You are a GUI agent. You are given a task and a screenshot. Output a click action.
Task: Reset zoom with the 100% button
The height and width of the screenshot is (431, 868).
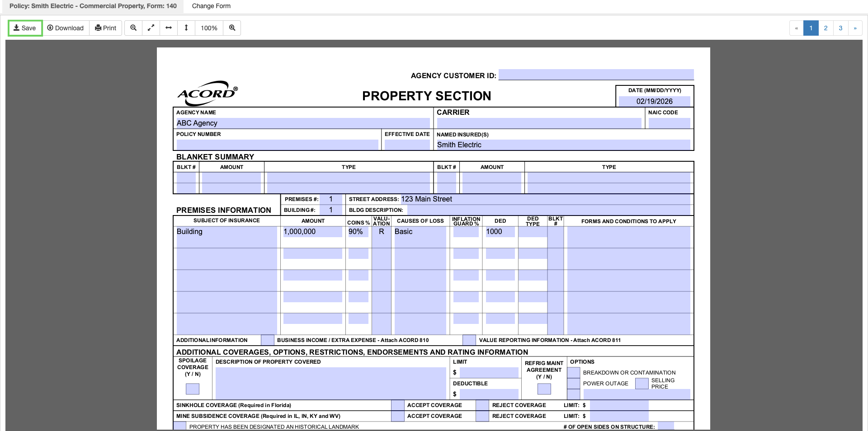pyautogui.click(x=209, y=28)
